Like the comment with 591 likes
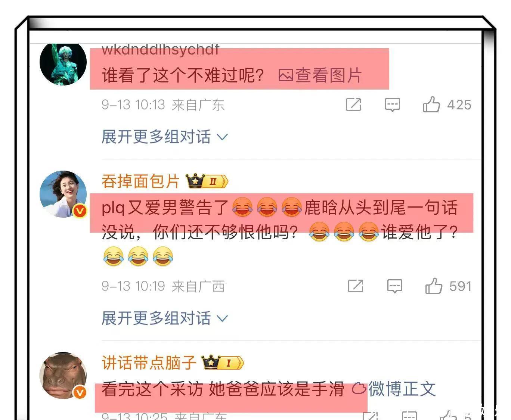Image resolution: width=511 pixels, height=420 pixels. (x=434, y=286)
